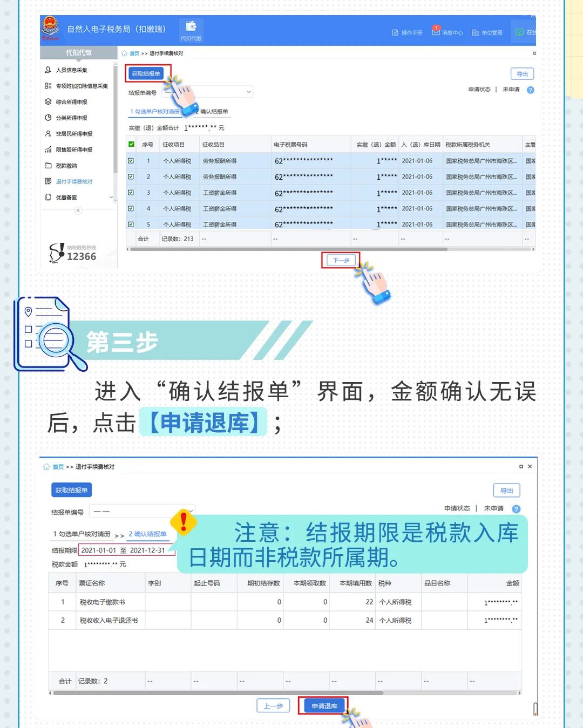This screenshot has height=728, width=583.
Task: Click 获取结报单 button in upper screenshot
Action: point(146,74)
